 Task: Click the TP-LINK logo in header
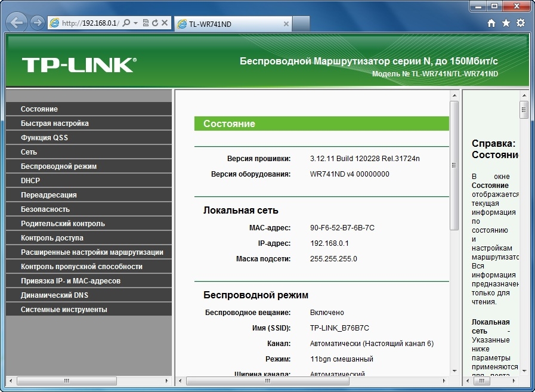(x=79, y=65)
